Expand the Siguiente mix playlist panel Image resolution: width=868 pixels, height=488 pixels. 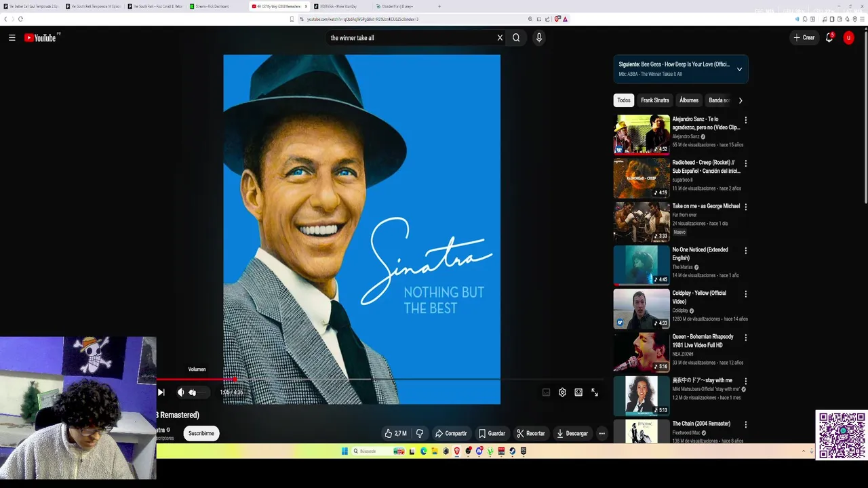(x=739, y=69)
